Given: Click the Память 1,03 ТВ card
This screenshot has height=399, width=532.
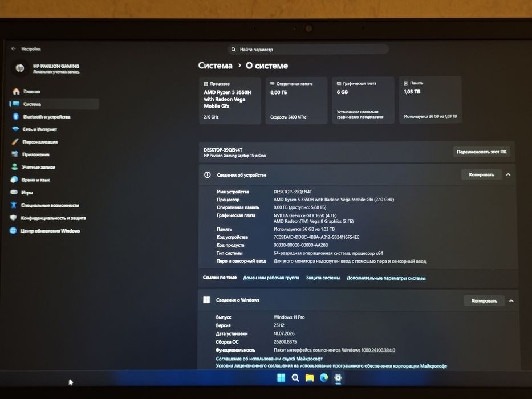Looking at the screenshot, I should pyautogui.click(x=430, y=100).
